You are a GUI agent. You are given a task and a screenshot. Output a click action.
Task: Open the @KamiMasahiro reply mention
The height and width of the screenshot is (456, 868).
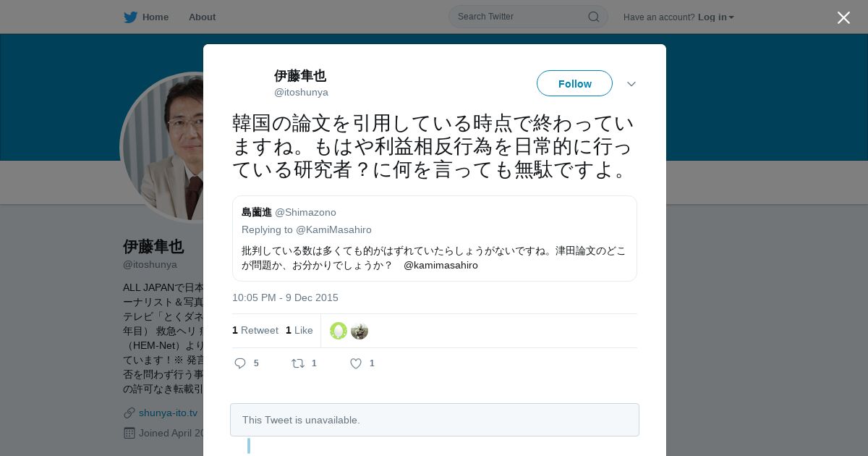pos(333,229)
